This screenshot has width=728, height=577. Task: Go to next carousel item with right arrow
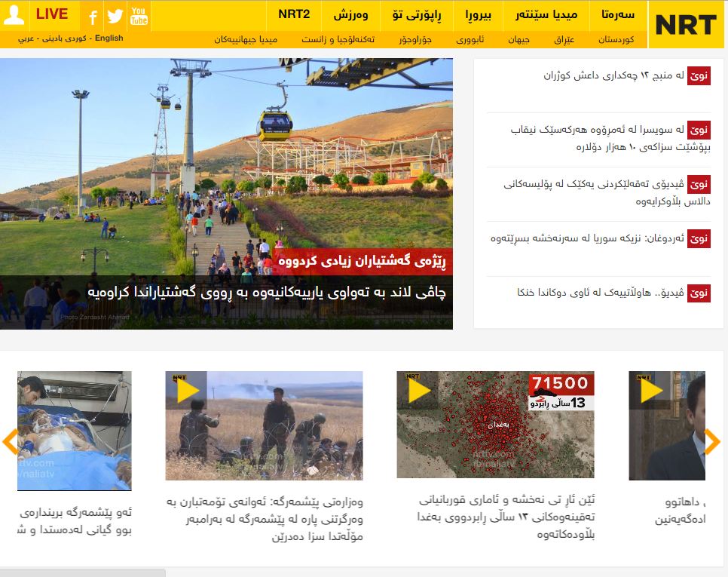[712, 441]
